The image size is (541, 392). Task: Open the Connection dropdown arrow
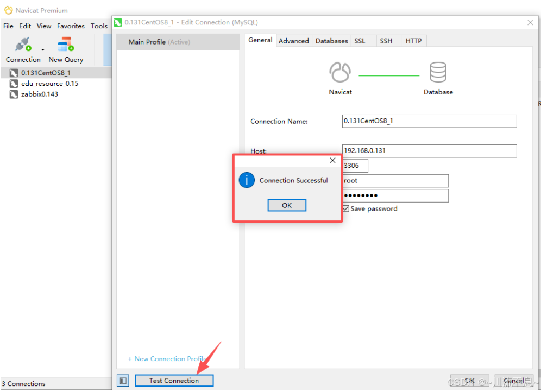coord(43,49)
